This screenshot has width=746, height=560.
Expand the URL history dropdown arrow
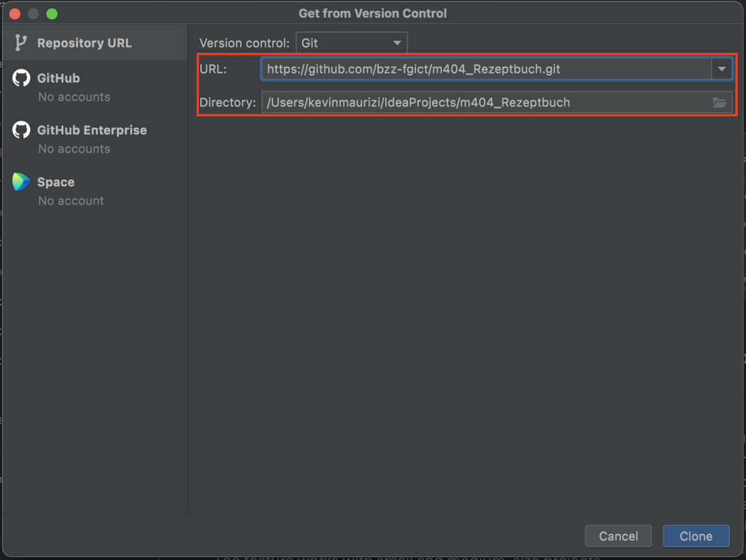click(x=721, y=69)
